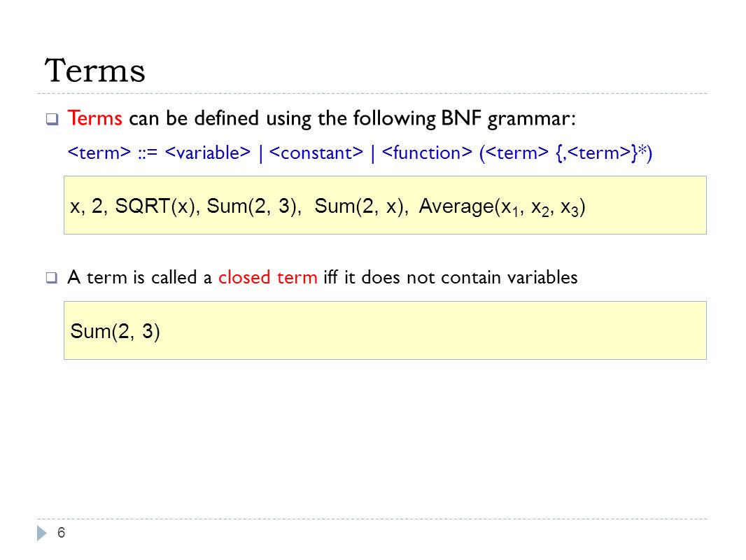The width and height of the screenshot is (746, 560).
Task: Click the text "can be defined using the following BNF grammar:"
Action: pyautogui.click(x=352, y=118)
